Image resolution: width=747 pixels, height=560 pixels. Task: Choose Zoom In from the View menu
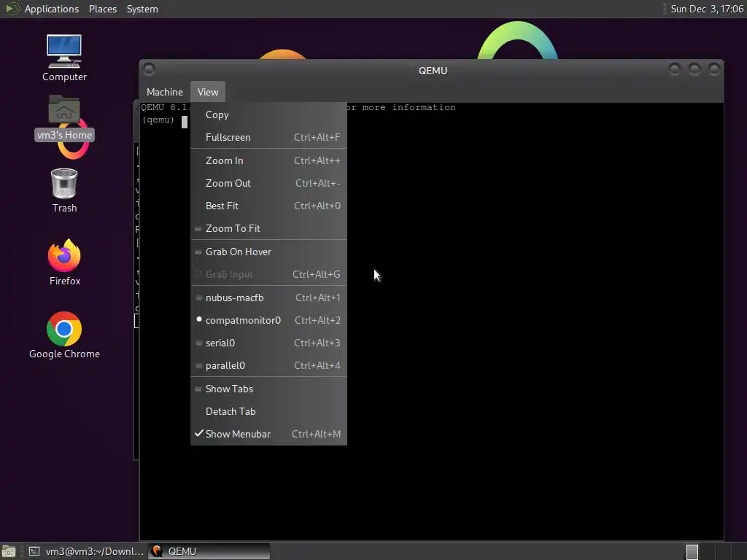[268, 160]
